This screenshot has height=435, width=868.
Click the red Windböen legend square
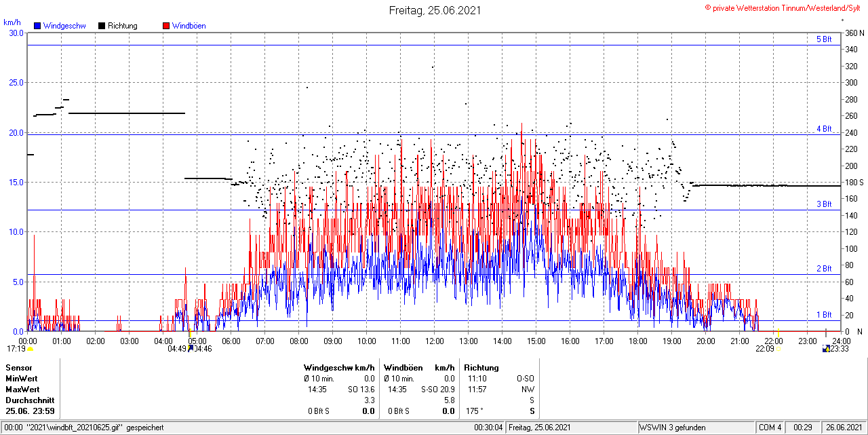click(x=166, y=26)
